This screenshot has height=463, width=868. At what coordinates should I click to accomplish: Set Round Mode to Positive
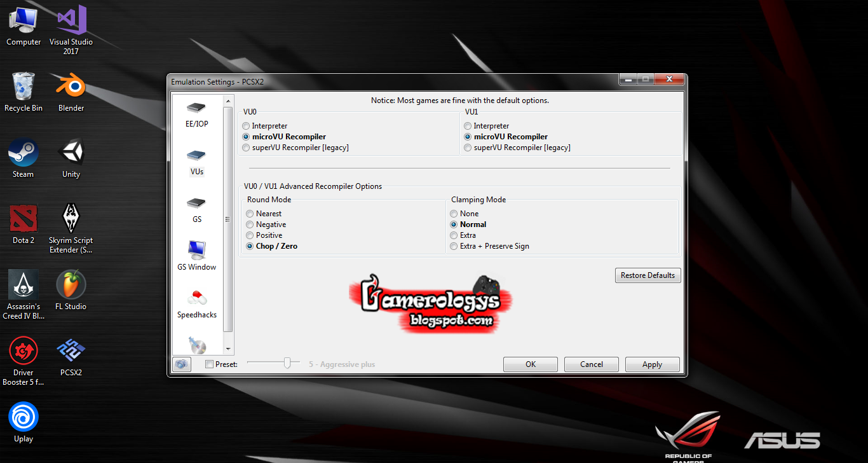[x=266, y=235]
